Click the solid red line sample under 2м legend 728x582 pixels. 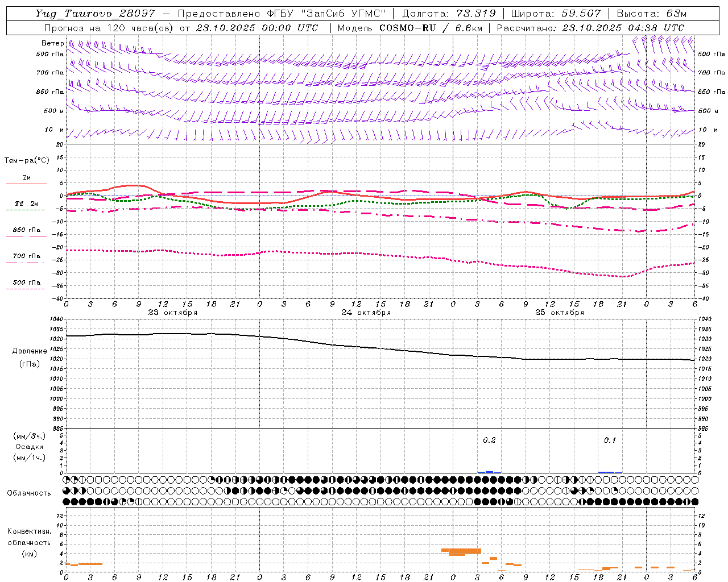tap(26, 184)
